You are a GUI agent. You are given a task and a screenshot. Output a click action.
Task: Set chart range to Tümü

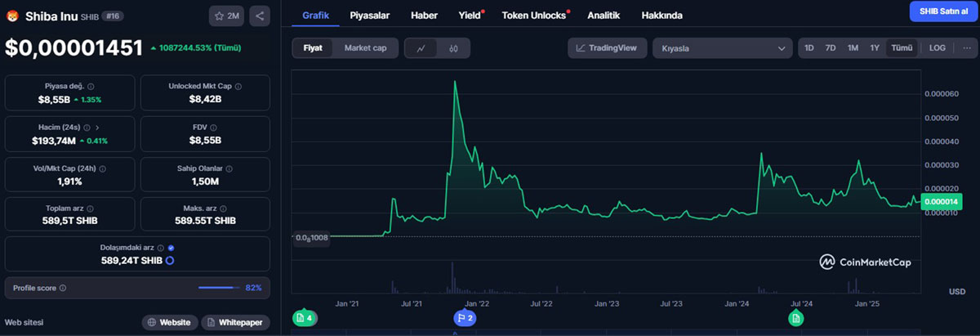tap(902, 48)
